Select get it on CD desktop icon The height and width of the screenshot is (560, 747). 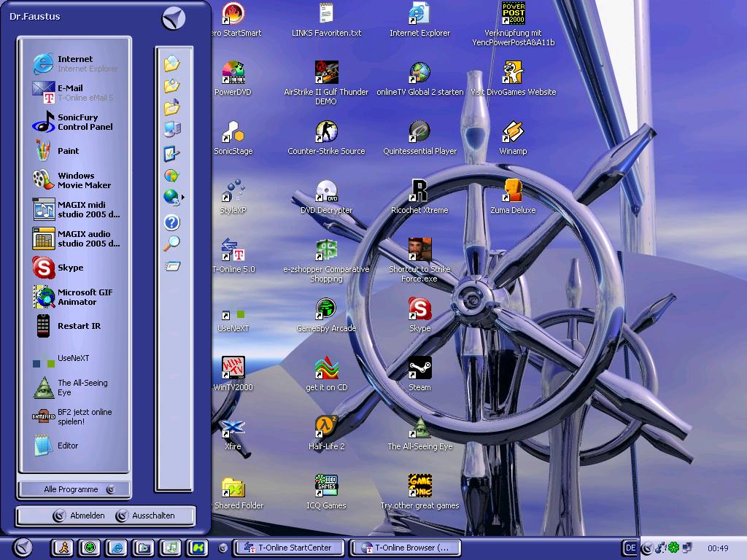tap(326, 374)
